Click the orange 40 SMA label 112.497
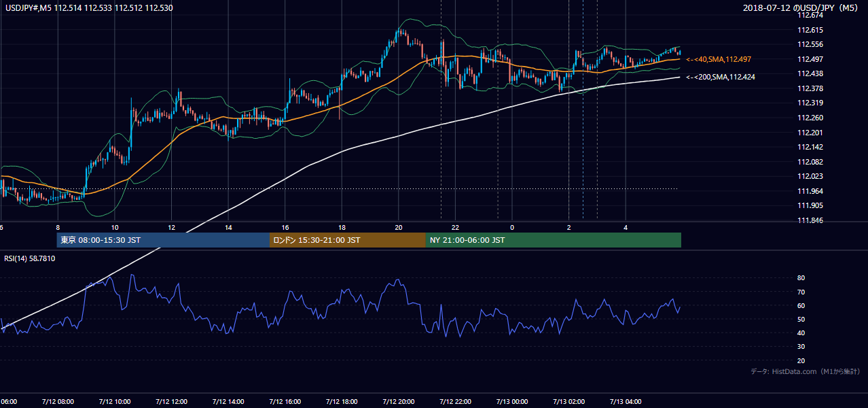 tap(719, 60)
